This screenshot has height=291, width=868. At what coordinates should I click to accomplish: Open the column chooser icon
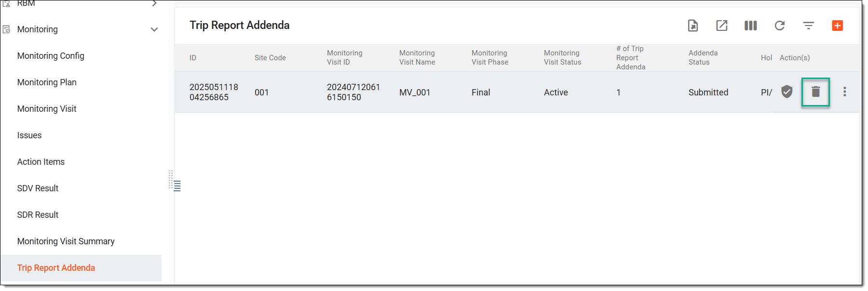[x=751, y=26]
